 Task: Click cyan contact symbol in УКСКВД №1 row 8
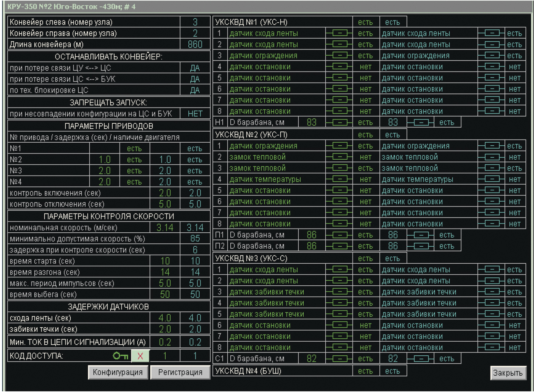pyautogui.click(x=491, y=111)
